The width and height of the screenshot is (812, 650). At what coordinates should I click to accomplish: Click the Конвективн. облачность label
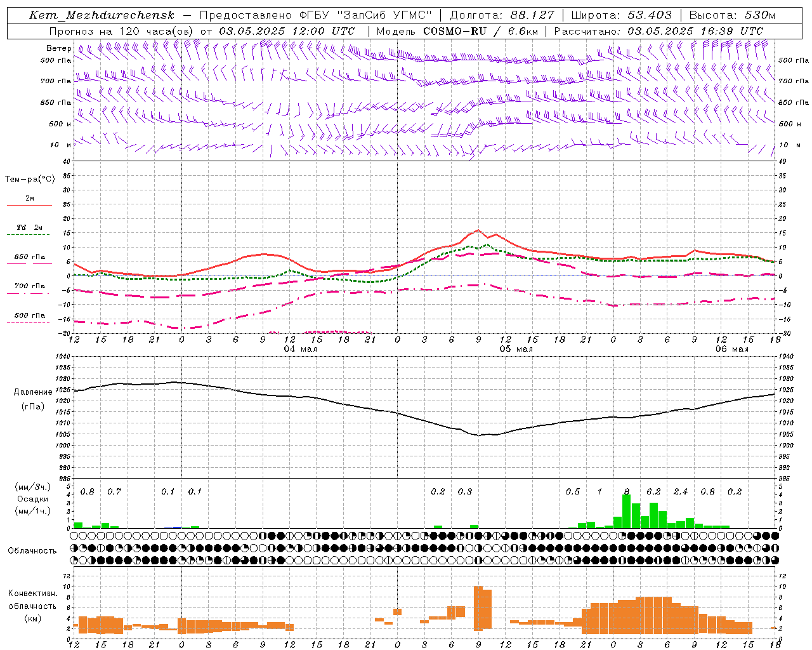tap(32, 599)
